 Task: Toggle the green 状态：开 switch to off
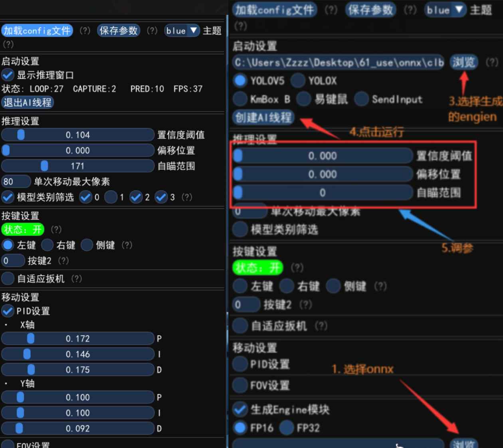tap(22, 230)
